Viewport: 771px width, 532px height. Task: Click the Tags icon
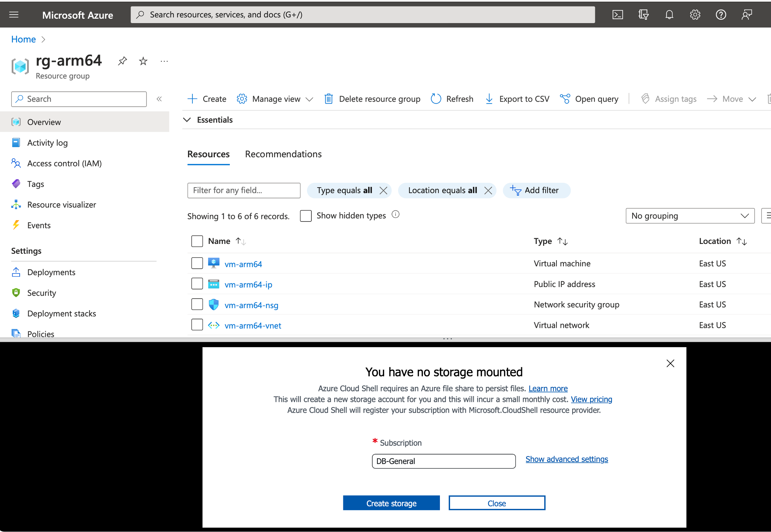pyautogui.click(x=16, y=184)
